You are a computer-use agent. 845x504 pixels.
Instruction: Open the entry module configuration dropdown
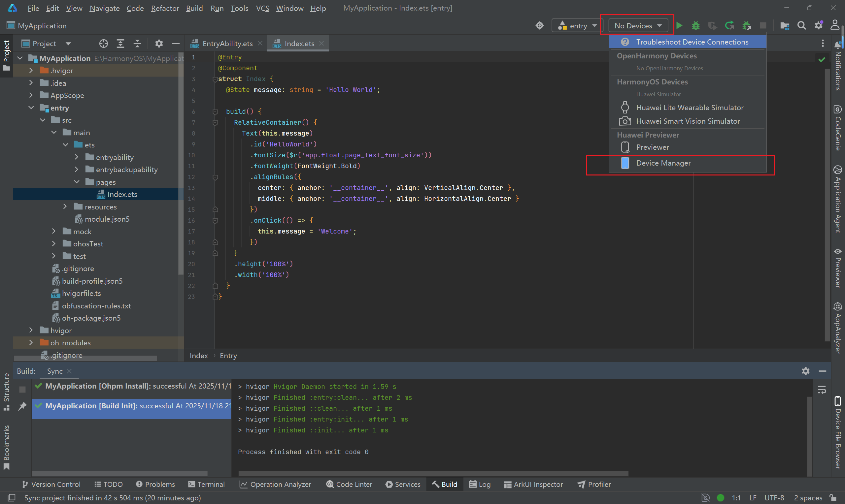pyautogui.click(x=577, y=25)
